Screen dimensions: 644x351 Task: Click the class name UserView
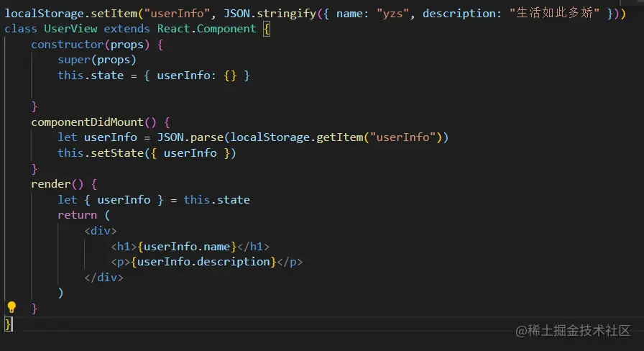pyautogui.click(x=70, y=29)
